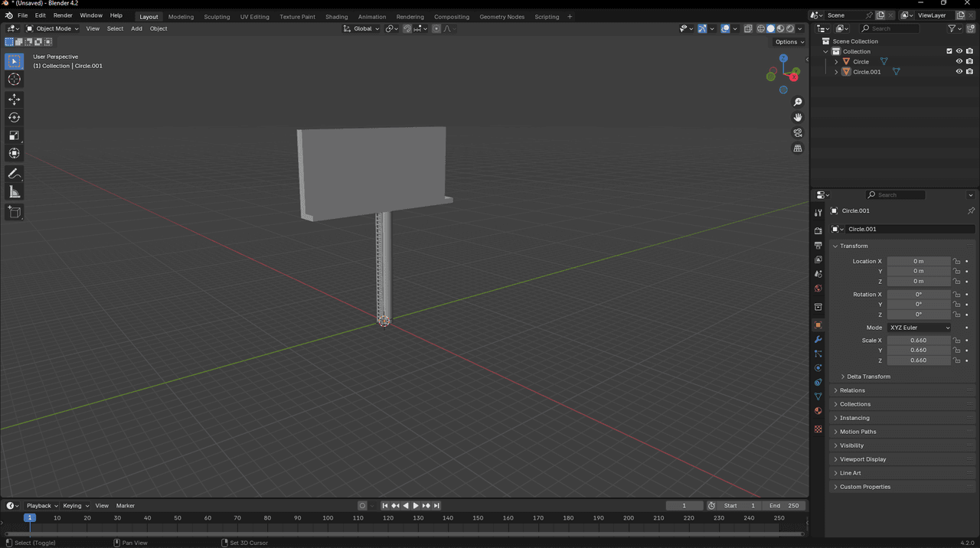Click the Options button in viewport header
980x548 pixels.
789,42
